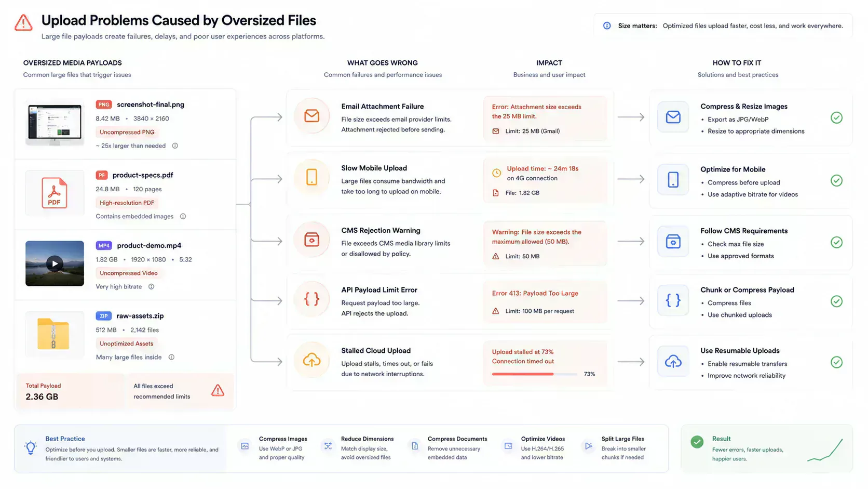Open the zipped folder thumbnail for raw-assets.zip
The height and width of the screenshot is (489, 868).
[x=53, y=334]
